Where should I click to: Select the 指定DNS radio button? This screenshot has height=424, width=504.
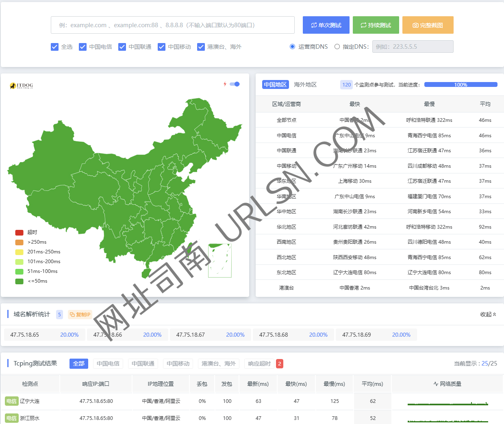[337, 46]
